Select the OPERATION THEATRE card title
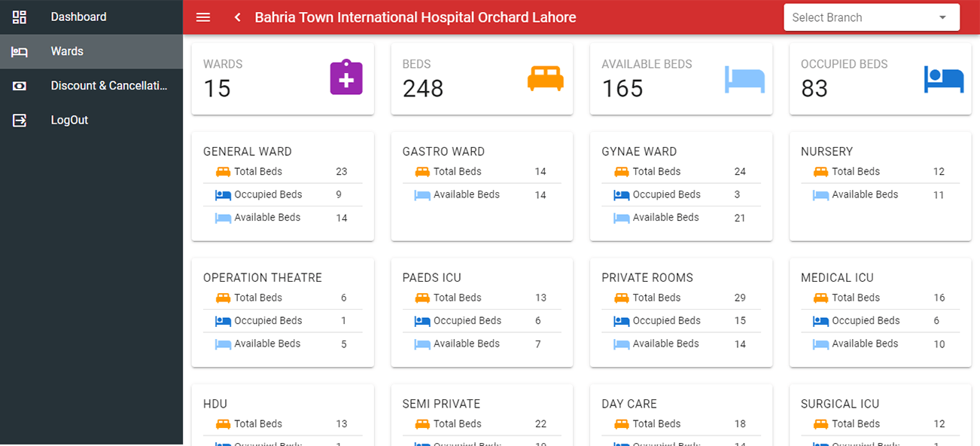Screen dimensions: 980x446 click(x=263, y=277)
